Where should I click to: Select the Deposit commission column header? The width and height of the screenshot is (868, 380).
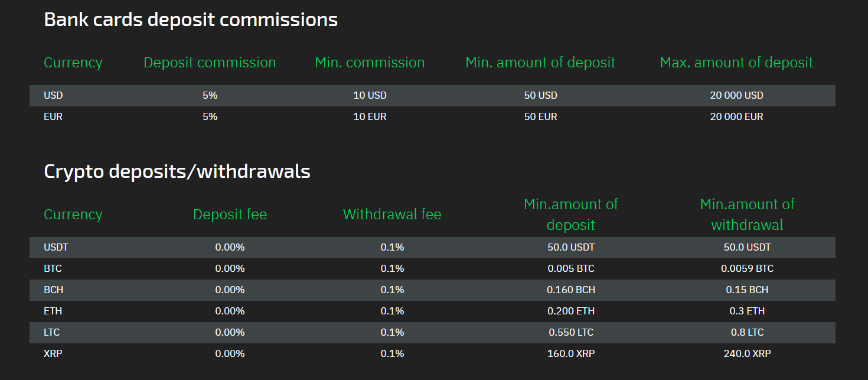[210, 63]
